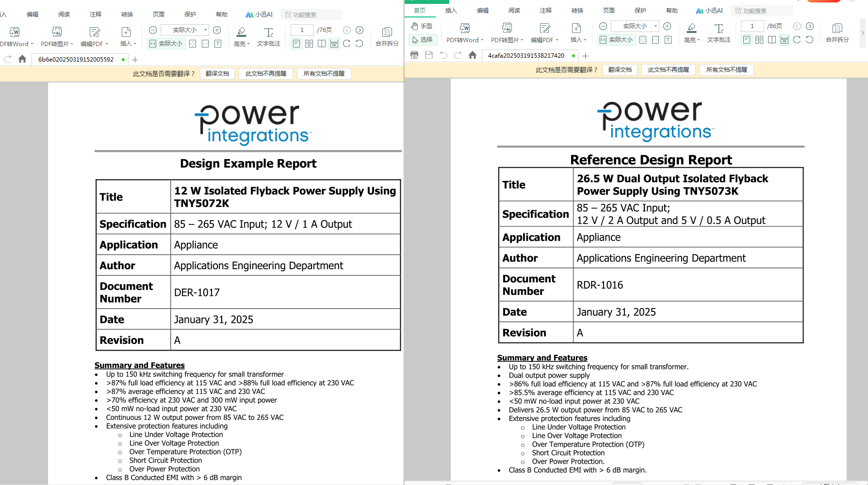
Task: Open the 帮助 menu in right window
Action: (672, 11)
